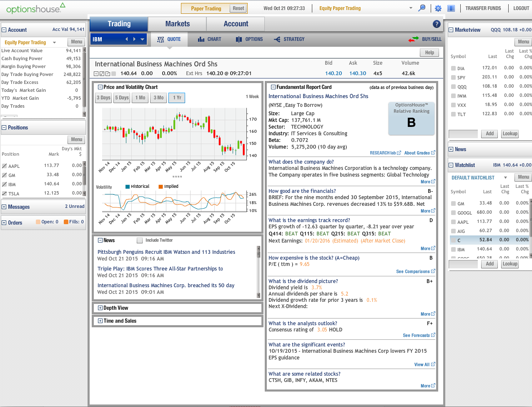Click TSLA position row chart icon
Screen dimensions: 532x407
4,194
